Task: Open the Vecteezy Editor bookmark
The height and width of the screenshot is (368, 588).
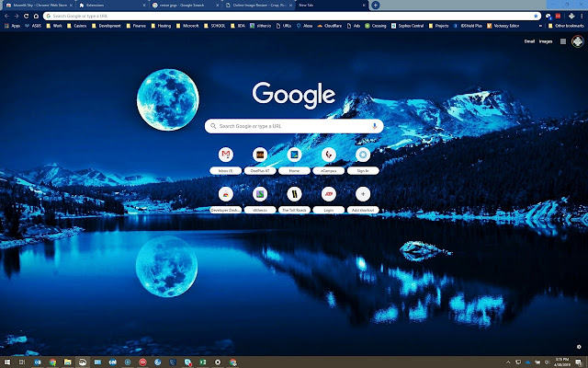Action: [503, 26]
